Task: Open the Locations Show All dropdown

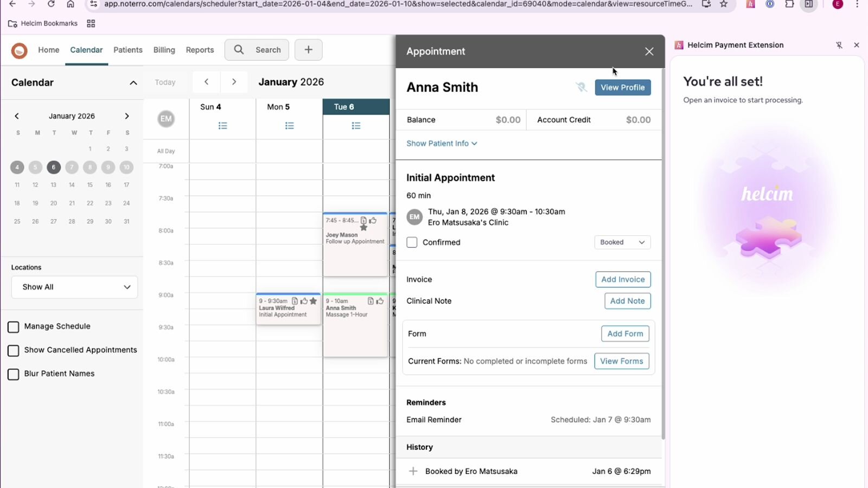Action: coord(74,287)
